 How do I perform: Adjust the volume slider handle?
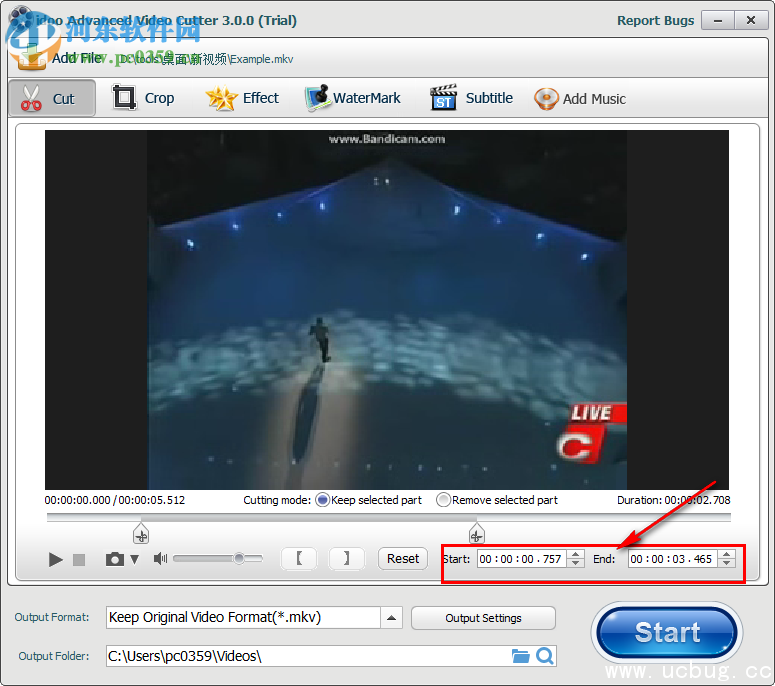(x=239, y=558)
